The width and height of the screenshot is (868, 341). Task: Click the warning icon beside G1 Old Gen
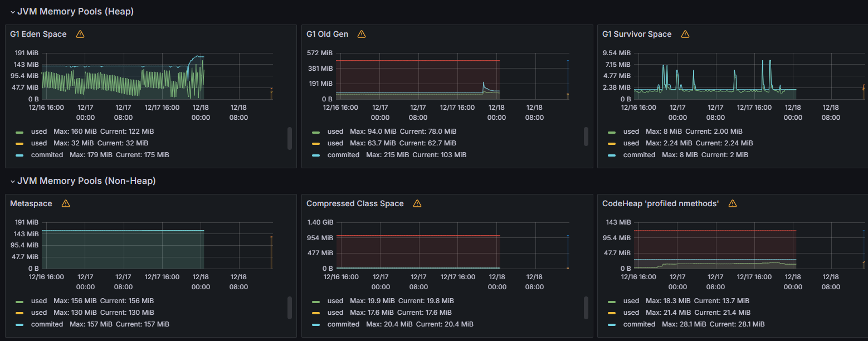point(362,34)
